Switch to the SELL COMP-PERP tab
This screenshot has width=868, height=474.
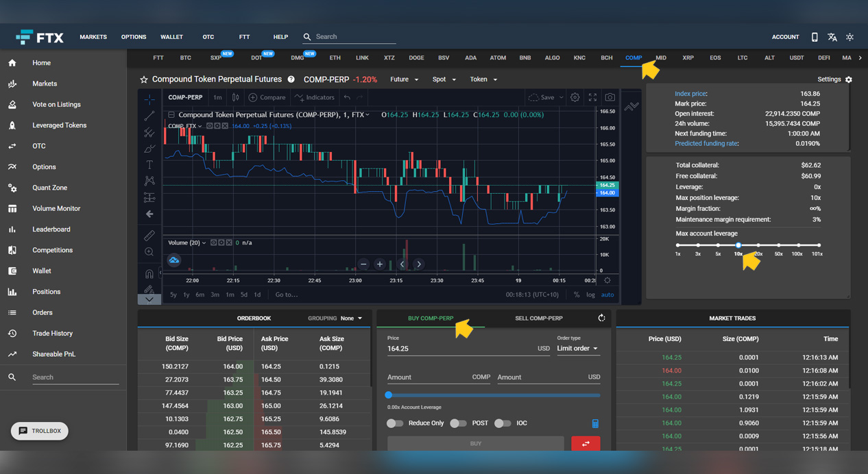pyautogui.click(x=538, y=319)
